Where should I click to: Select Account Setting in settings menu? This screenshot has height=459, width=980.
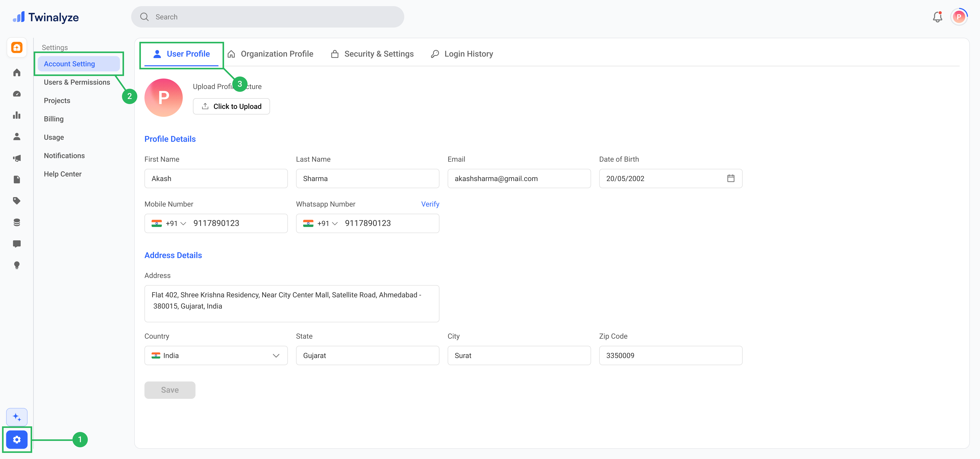(79, 64)
